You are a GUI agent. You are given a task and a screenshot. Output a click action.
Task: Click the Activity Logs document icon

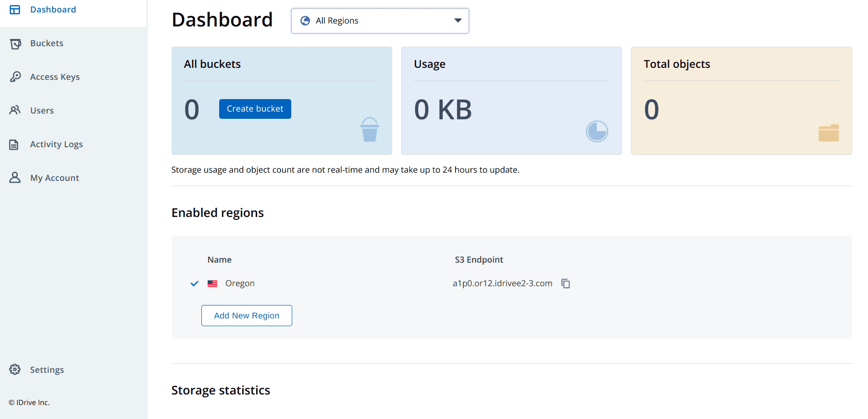14,144
